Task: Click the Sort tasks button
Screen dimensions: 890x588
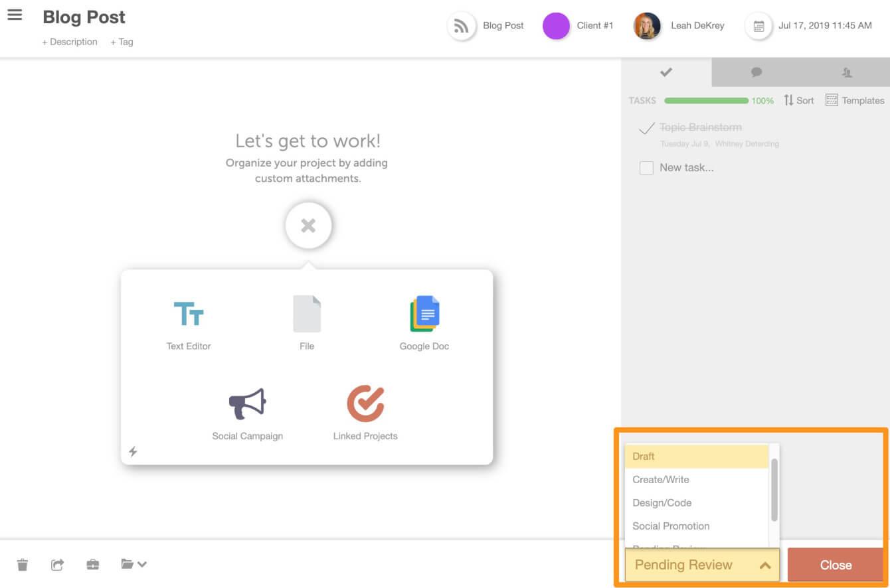Action: (798, 100)
